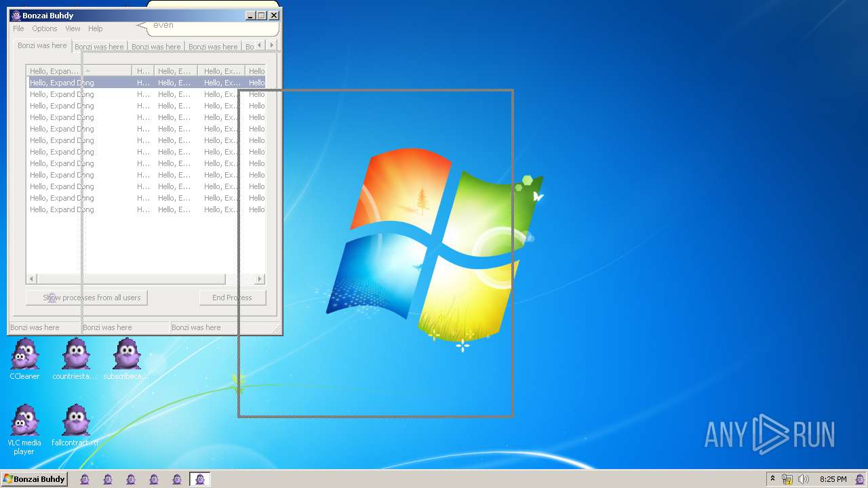Click the End Process button
The width and height of the screenshot is (868, 488).
[x=233, y=298]
